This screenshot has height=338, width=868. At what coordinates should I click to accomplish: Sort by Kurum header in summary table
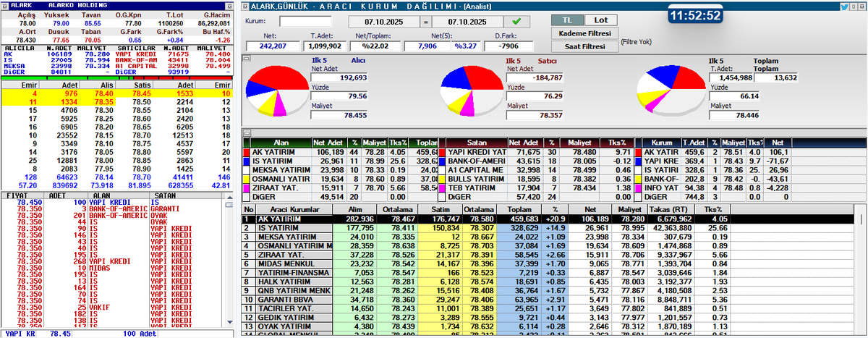(661, 143)
